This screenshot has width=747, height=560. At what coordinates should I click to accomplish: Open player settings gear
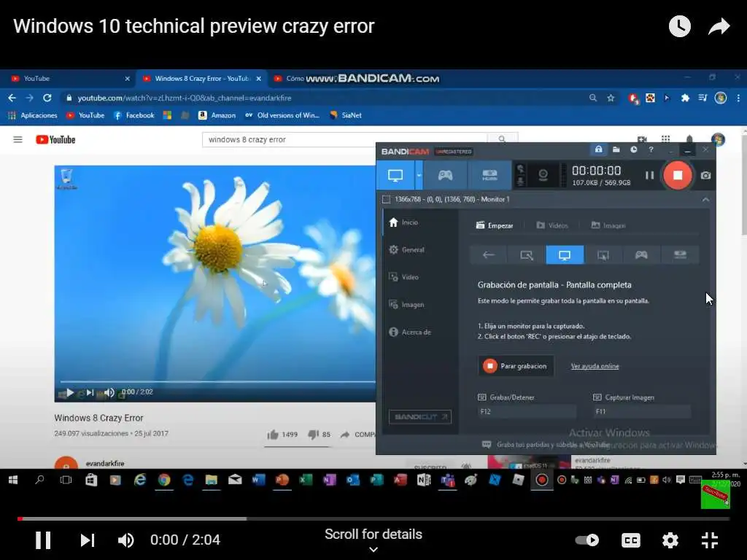tap(670, 540)
